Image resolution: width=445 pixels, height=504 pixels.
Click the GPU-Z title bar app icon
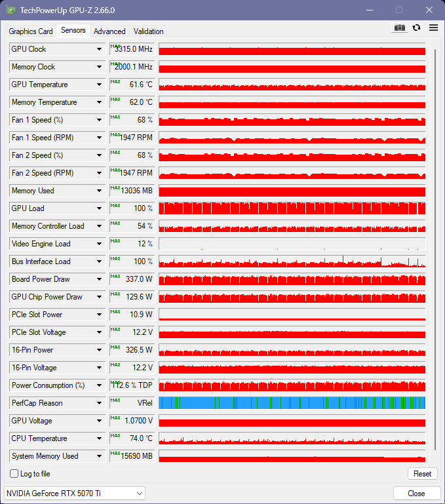pyautogui.click(x=10, y=10)
